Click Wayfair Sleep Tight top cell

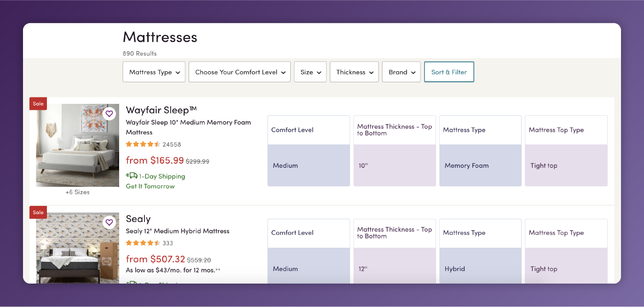[566, 165]
